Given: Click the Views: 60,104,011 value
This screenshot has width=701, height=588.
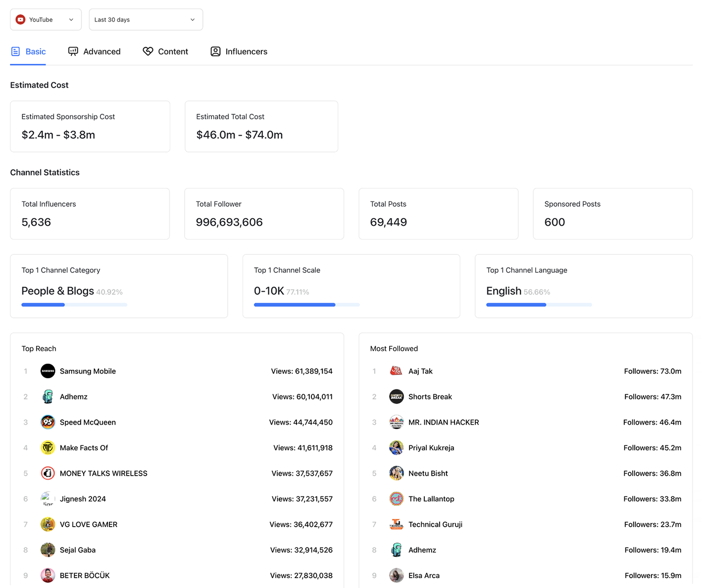Looking at the screenshot, I should (x=302, y=396).
